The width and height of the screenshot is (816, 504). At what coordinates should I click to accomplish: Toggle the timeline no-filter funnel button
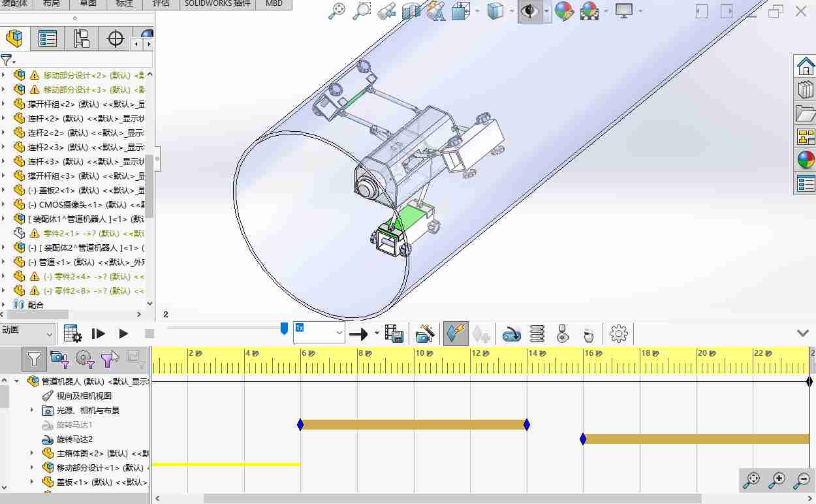tap(34, 358)
